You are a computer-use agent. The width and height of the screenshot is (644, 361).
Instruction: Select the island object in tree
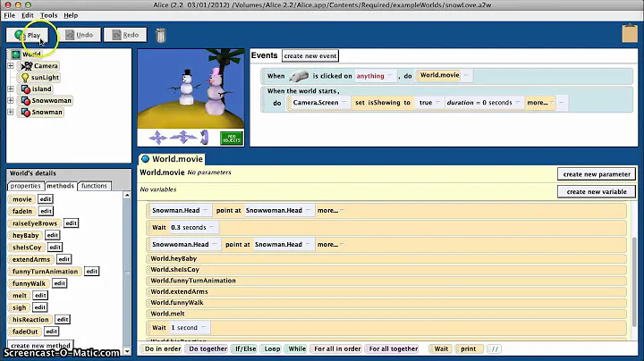(36, 89)
